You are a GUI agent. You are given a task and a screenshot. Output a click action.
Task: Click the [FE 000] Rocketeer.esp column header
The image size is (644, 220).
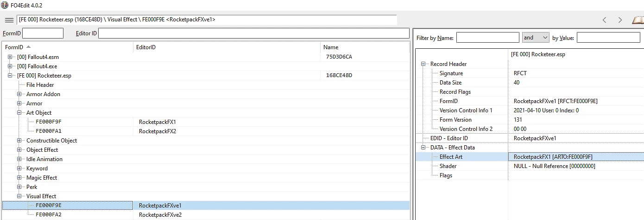point(576,54)
